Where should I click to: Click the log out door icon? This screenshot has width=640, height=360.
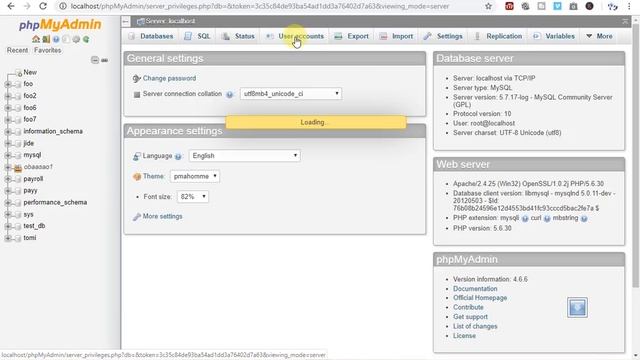[x=46, y=40]
